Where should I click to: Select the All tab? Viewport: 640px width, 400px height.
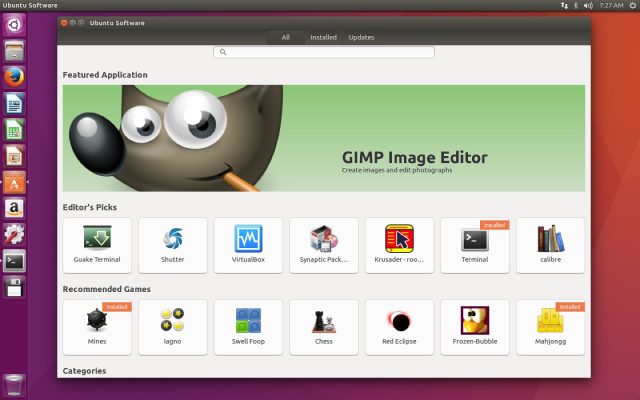pos(285,37)
